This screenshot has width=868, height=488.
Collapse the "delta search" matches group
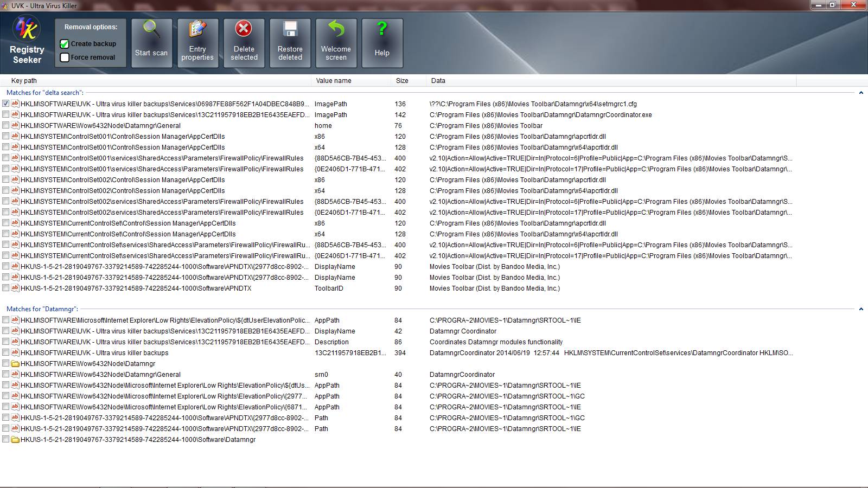pos(861,93)
